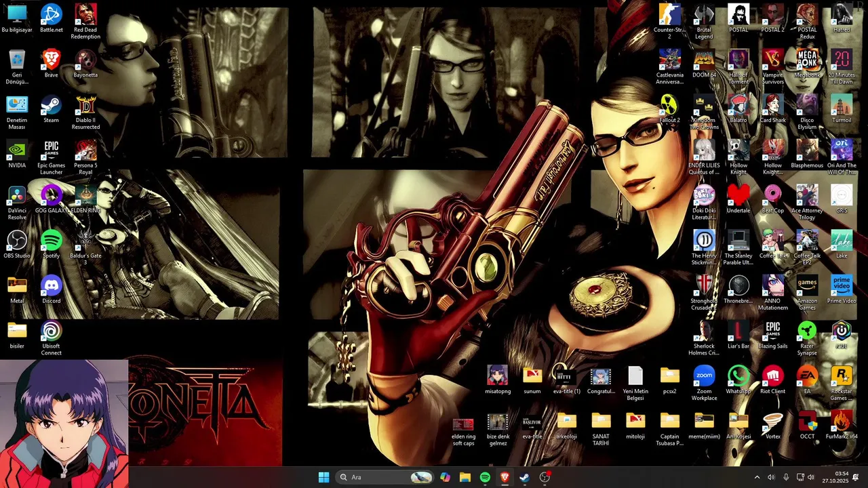Image resolution: width=868 pixels, height=488 pixels.
Task: Select the NVIDIA desktop icon
Action: tap(17, 155)
